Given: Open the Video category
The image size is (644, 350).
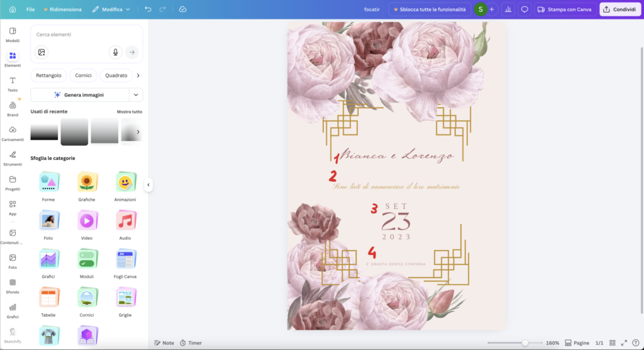Looking at the screenshot, I should (87, 225).
